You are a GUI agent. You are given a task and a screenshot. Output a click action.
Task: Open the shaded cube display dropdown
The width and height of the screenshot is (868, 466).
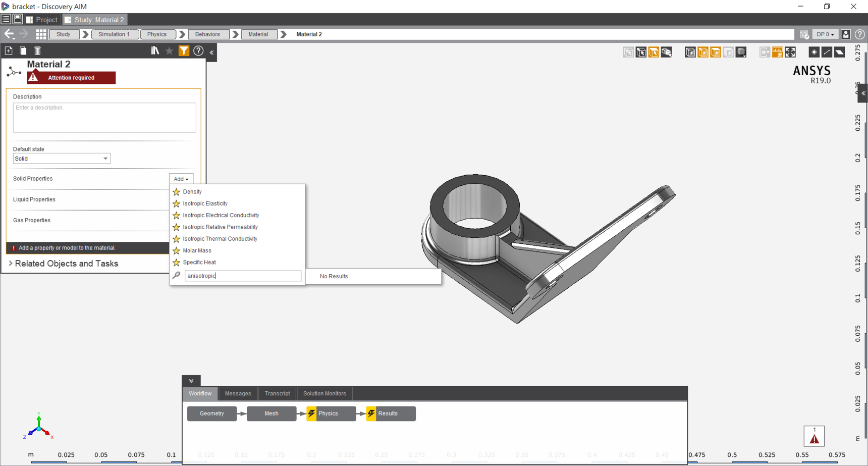coord(741,52)
